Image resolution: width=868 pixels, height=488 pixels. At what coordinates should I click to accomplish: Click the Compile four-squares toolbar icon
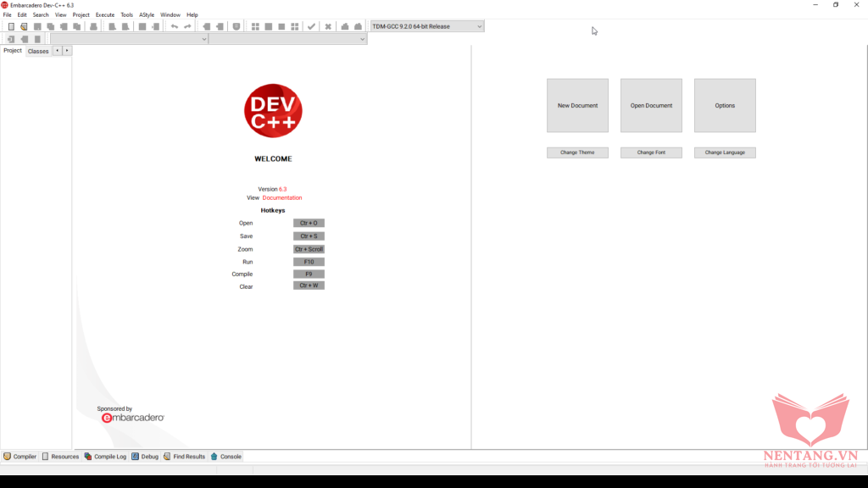coord(255,26)
